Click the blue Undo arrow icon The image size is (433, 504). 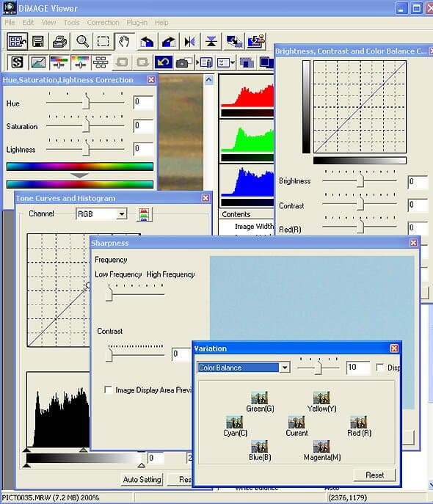point(164,62)
